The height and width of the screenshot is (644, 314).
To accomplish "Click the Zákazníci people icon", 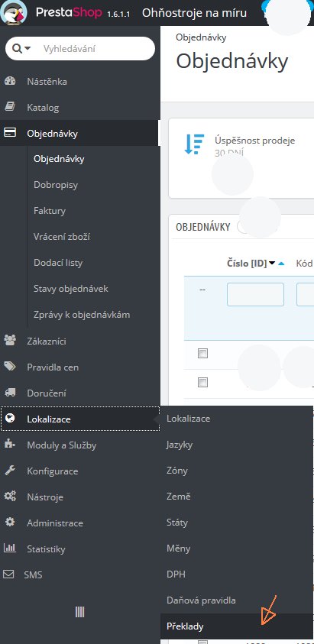I will pos(9,341).
